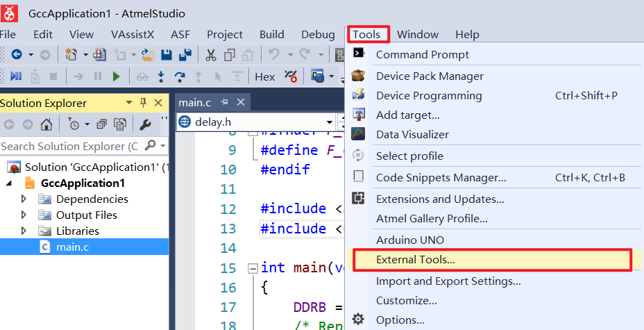Screen dimensions: 644x330
Task: Open New Project dropdown arrow
Action: coord(85,54)
